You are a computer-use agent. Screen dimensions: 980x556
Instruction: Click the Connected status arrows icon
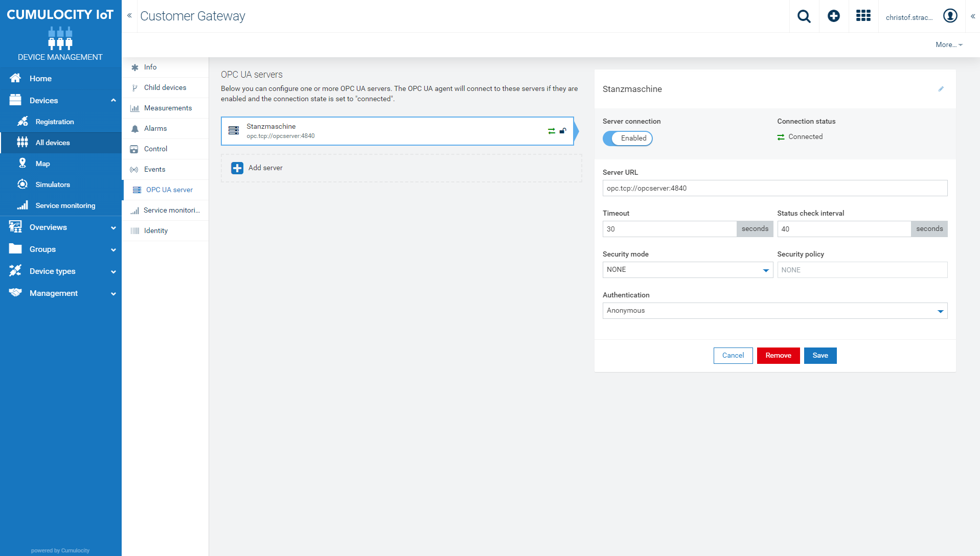pos(781,137)
